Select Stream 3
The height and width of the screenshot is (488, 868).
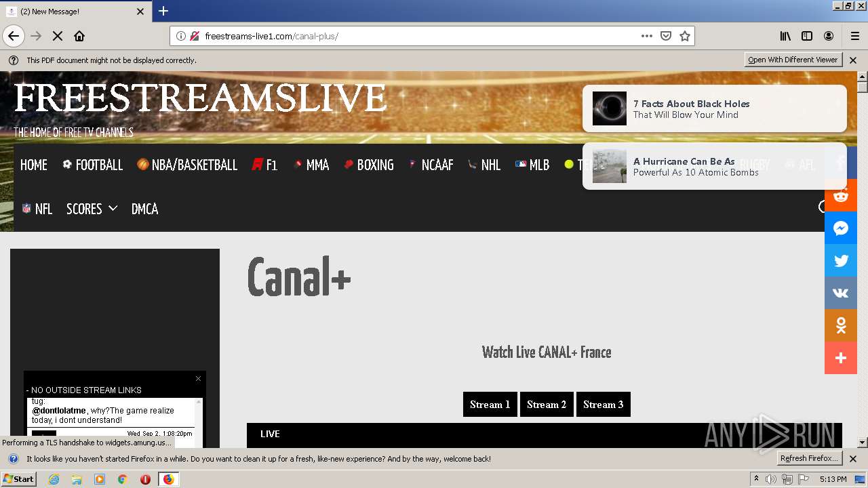[604, 405]
